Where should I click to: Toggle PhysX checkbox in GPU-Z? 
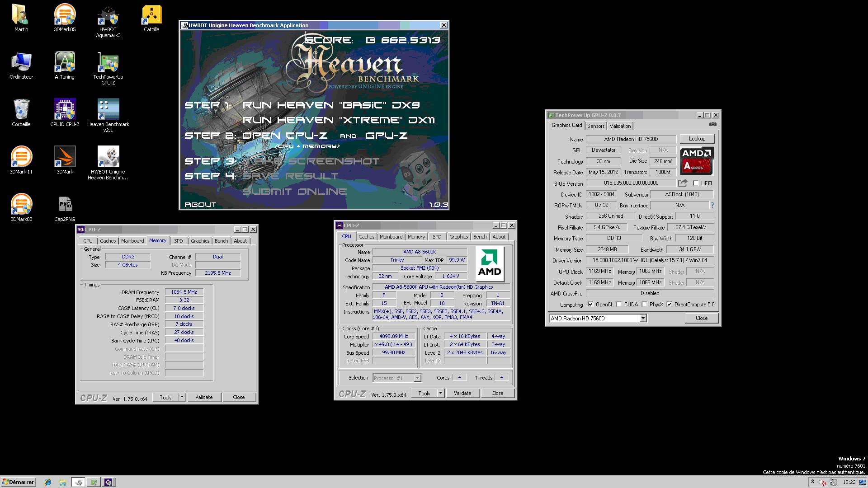click(x=644, y=305)
